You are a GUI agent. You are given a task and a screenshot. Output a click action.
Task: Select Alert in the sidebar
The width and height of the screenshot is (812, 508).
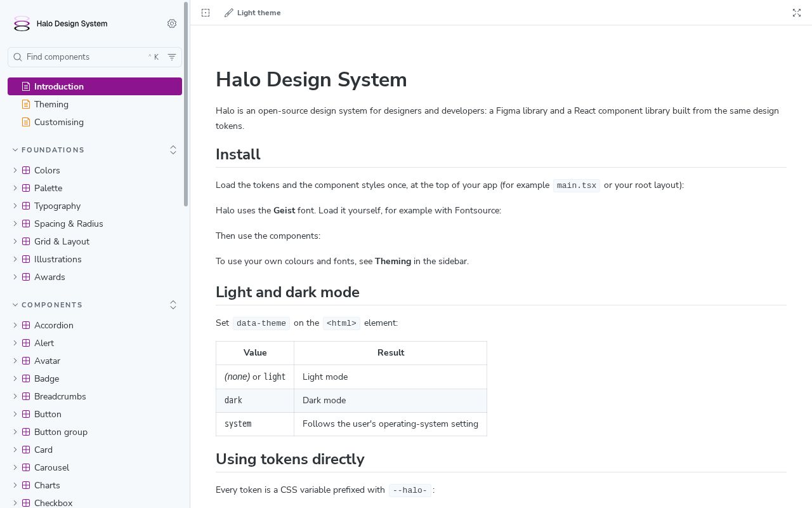point(95,343)
